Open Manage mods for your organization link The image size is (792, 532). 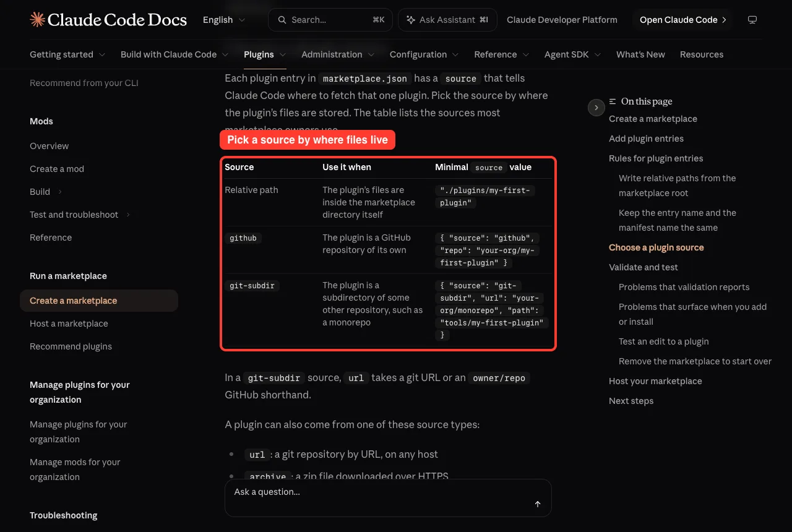point(75,470)
